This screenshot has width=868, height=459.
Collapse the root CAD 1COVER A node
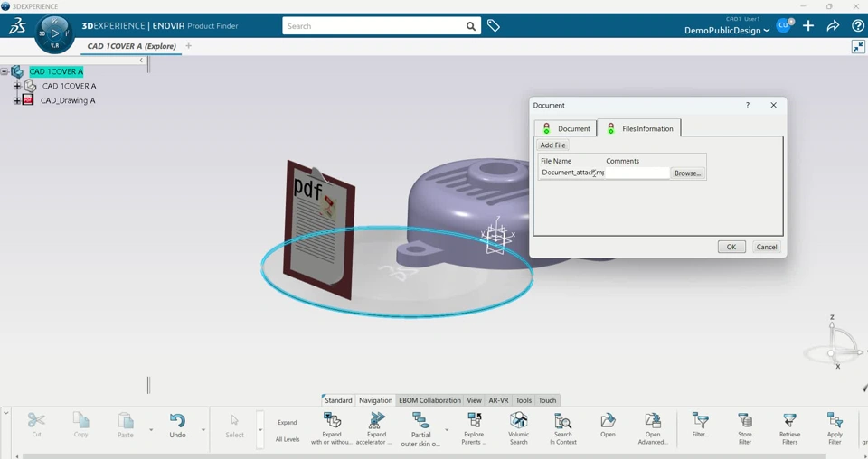5,71
